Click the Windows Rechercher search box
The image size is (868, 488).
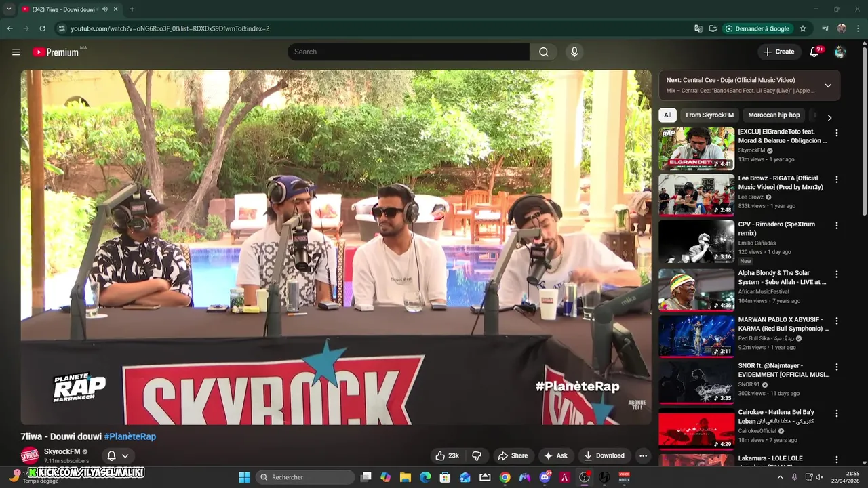pos(305,477)
